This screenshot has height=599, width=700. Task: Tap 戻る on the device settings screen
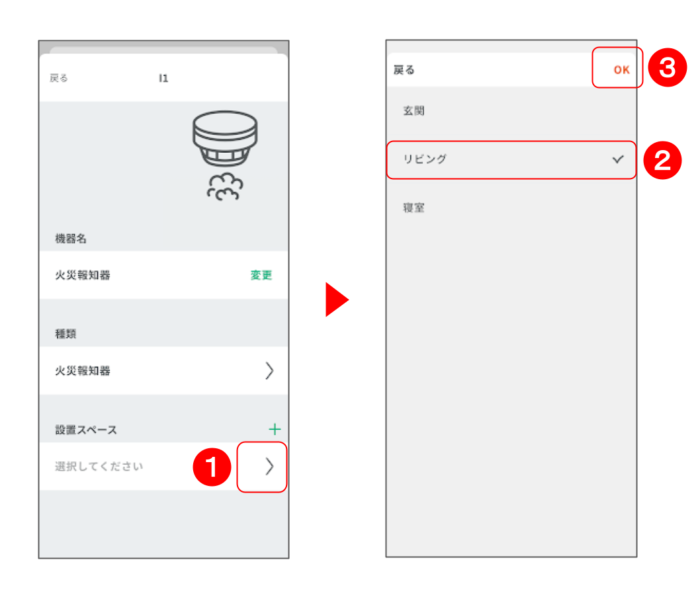pyautogui.click(x=58, y=78)
